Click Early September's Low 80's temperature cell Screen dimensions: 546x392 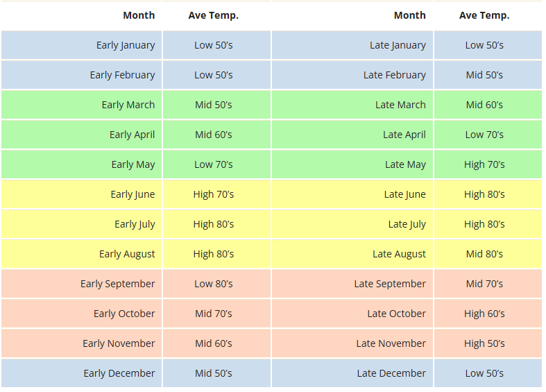click(x=216, y=284)
